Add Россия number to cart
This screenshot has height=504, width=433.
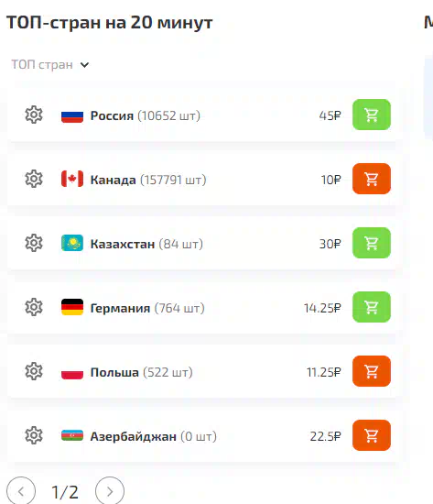point(372,115)
